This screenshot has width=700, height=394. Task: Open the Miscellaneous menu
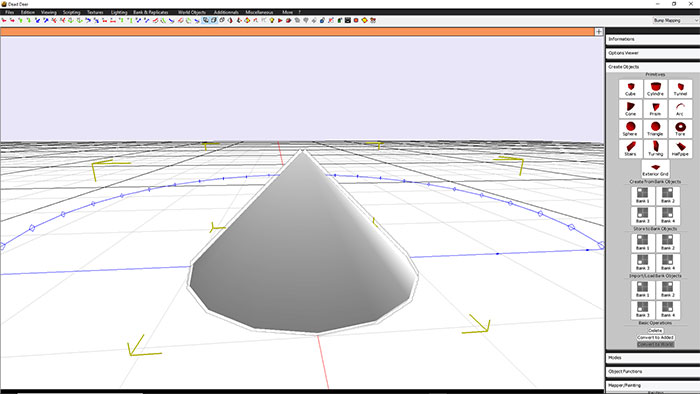pos(259,12)
